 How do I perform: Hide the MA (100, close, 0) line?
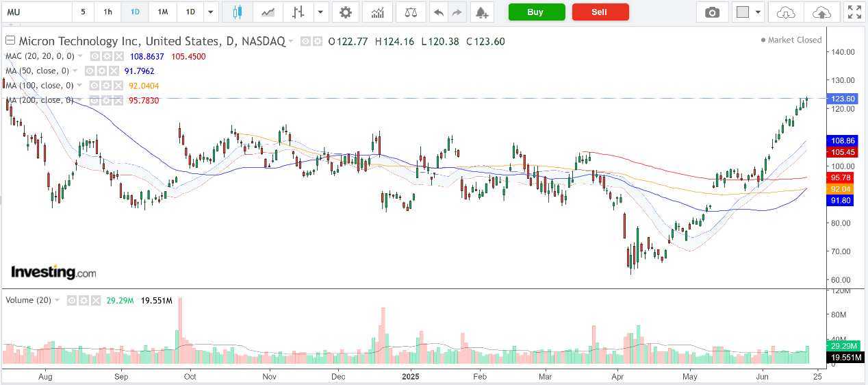[x=94, y=86]
